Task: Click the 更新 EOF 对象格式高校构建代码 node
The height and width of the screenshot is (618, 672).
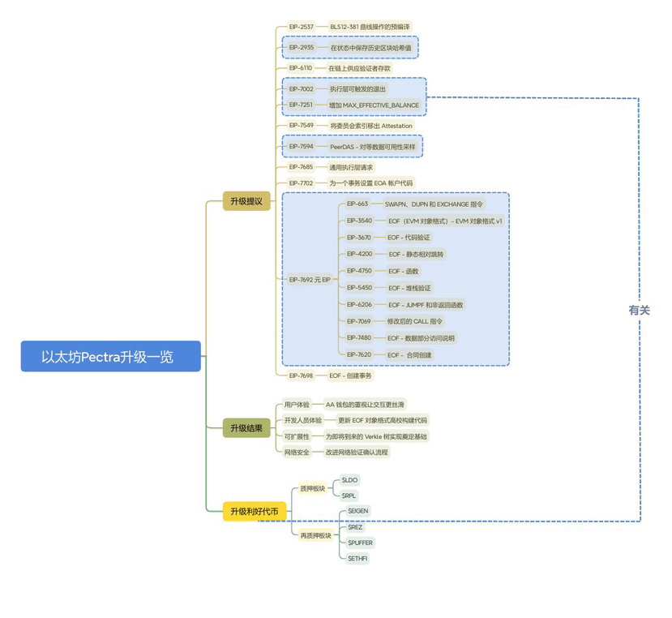Action: 383,420
